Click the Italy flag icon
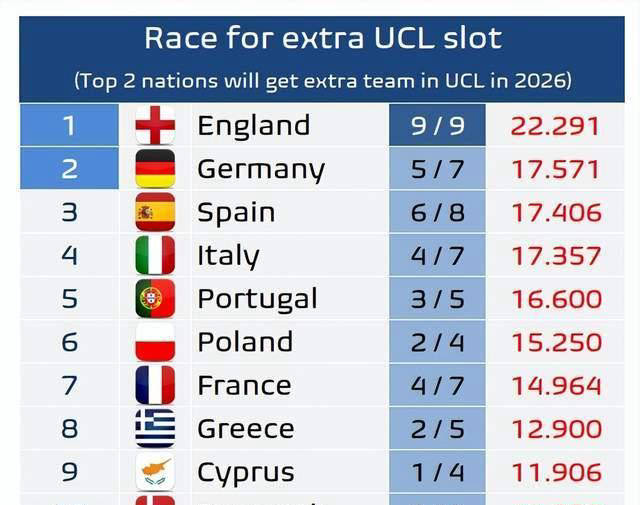640x505 pixels. pyautogui.click(x=155, y=255)
